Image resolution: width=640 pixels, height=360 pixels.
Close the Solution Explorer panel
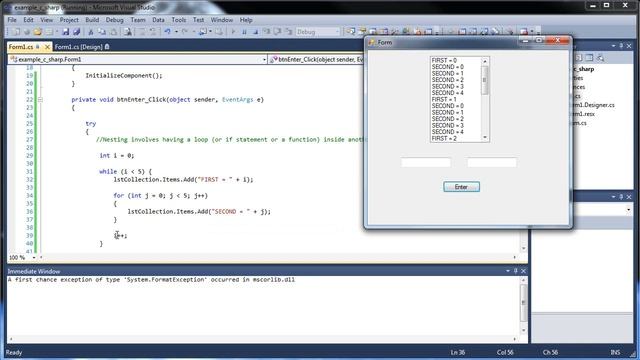629,46
